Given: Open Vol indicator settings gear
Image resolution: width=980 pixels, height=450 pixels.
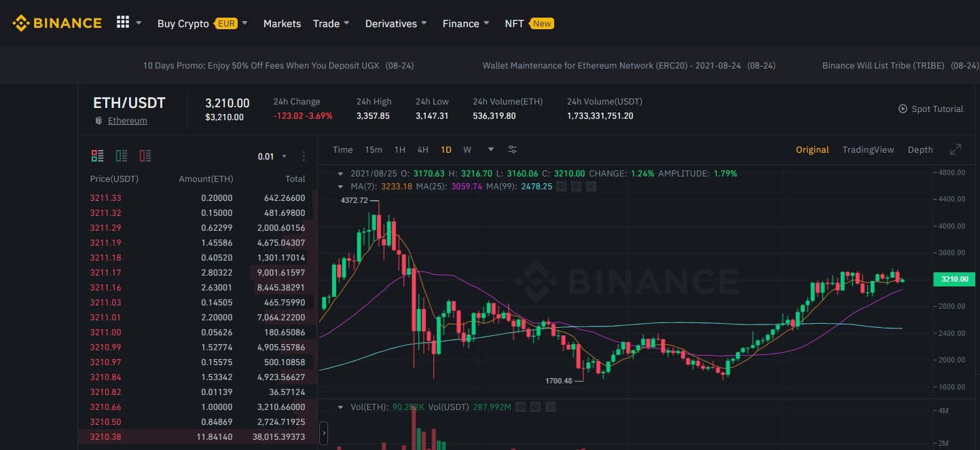Looking at the screenshot, I should (535, 407).
